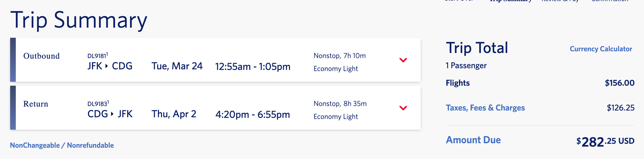This screenshot has height=159, width=644.
Task: Click the arrow icon between JFK and CDG
Action: click(107, 66)
